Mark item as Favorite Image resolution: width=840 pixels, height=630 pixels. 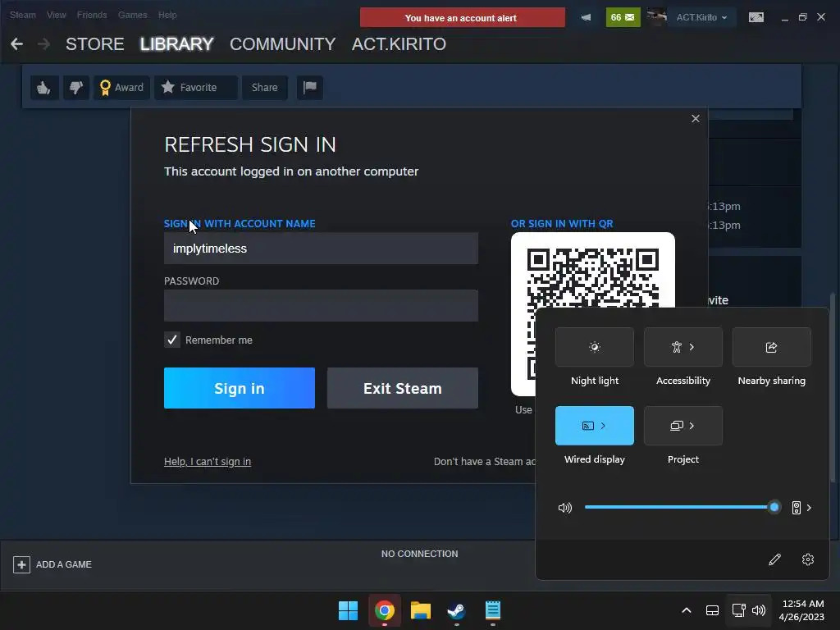(195, 87)
